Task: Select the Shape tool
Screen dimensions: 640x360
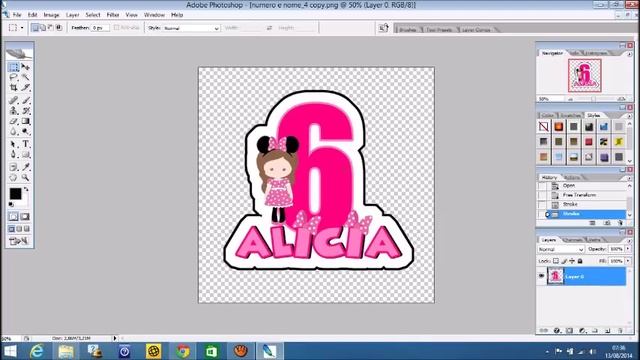Action: coord(26,155)
